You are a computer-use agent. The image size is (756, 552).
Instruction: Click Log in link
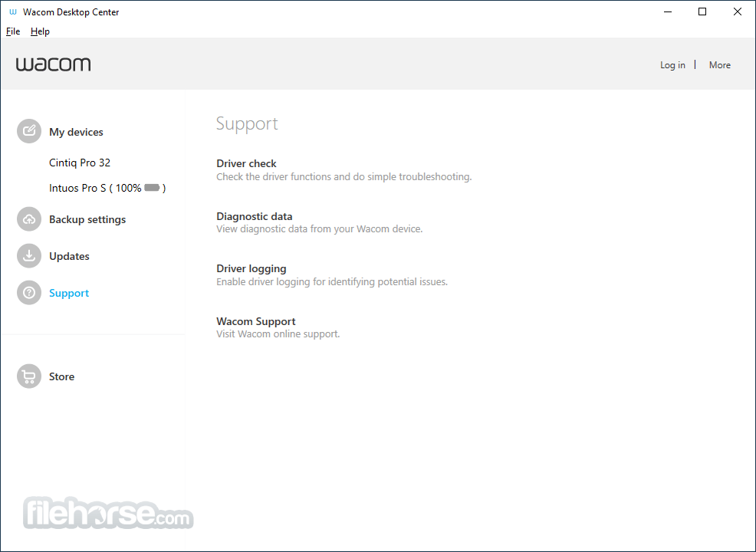(x=672, y=65)
